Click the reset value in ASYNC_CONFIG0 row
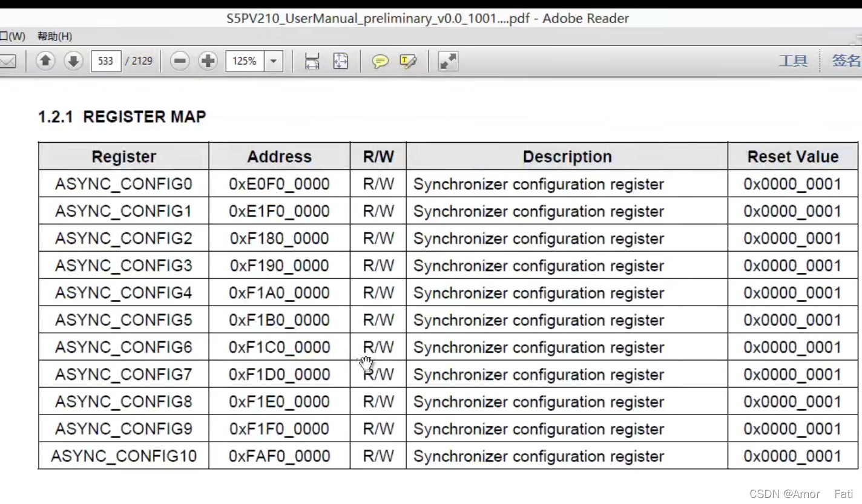Screen dimensions: 862x504 [x=792, y=184]
